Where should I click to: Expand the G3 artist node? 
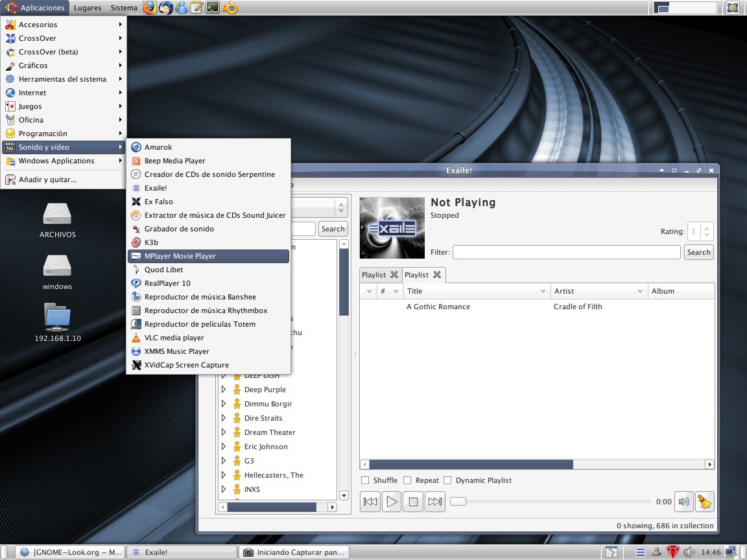point(224,460)
